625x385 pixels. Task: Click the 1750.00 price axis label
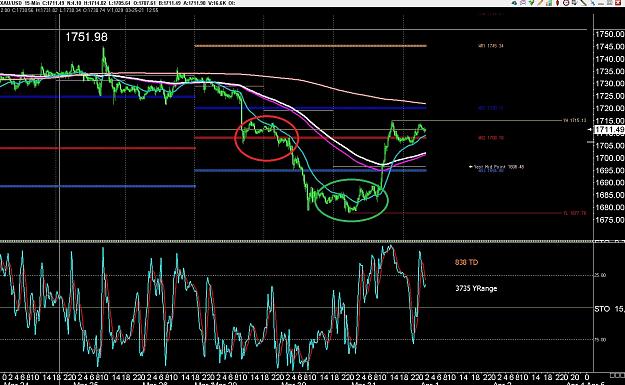(x=609, y=34)
